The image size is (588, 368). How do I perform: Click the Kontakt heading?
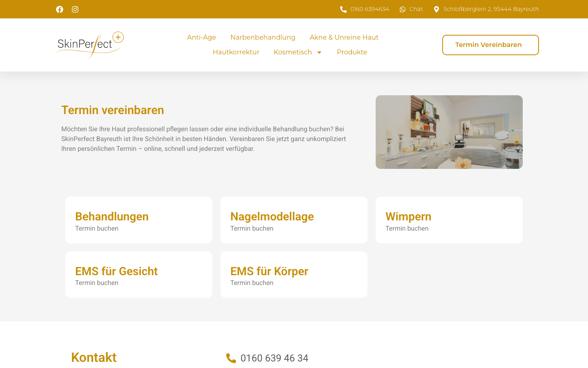[x=94, y=357]
